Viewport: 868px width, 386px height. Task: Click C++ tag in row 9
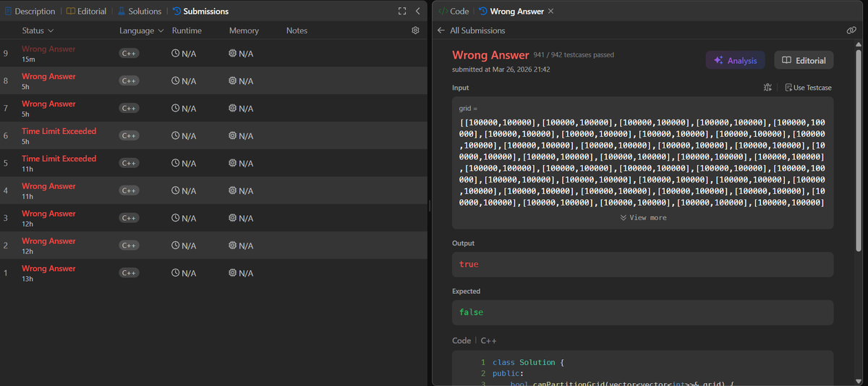(x=129, y=54)
